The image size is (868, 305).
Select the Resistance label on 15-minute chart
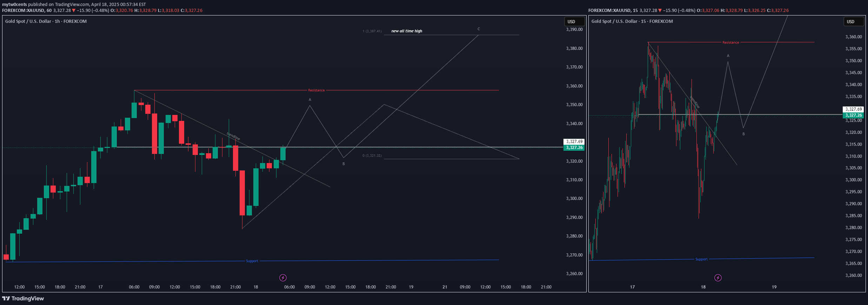coord(730,43)
